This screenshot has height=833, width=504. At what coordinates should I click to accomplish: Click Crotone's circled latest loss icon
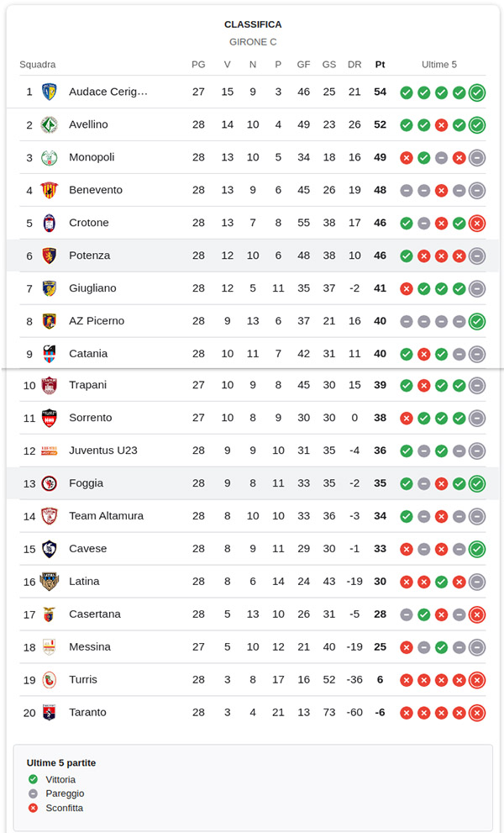[477, 223]
